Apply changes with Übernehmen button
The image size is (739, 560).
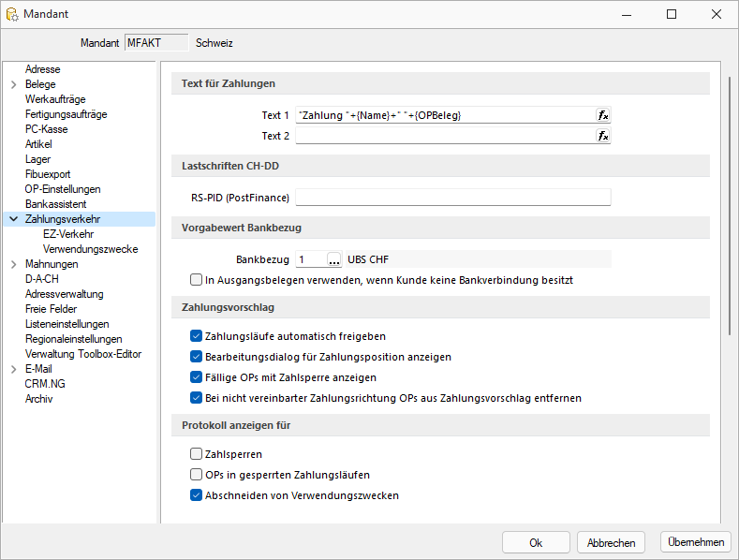[x=695, y=542]
